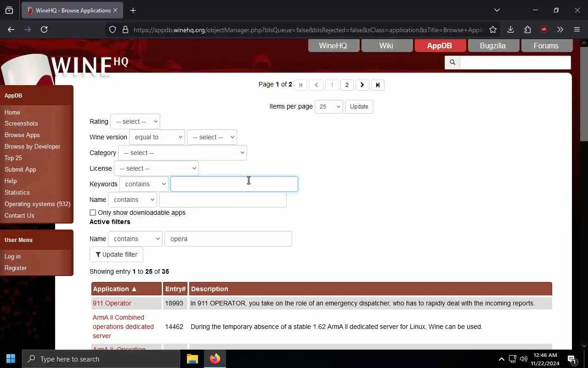Go to next page arrow
The width and height of the screenshot is (588, 368).
(x=362, y=85)
